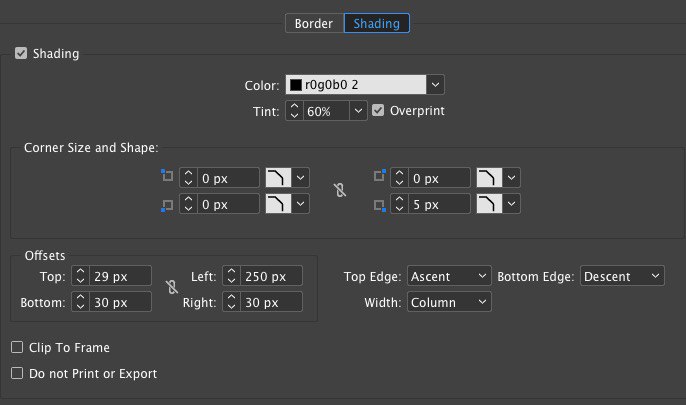
Task: Disable the Overprint checkbox
Action: point(378,110)
